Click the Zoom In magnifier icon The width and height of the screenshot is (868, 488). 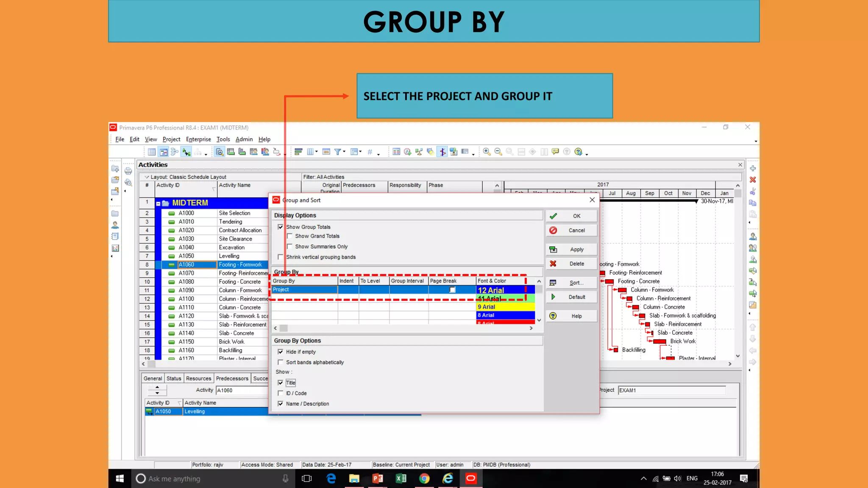point(487,152)
